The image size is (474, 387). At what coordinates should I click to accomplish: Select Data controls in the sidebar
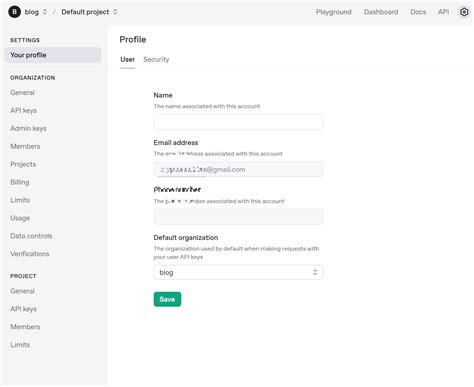coord(31,236)
